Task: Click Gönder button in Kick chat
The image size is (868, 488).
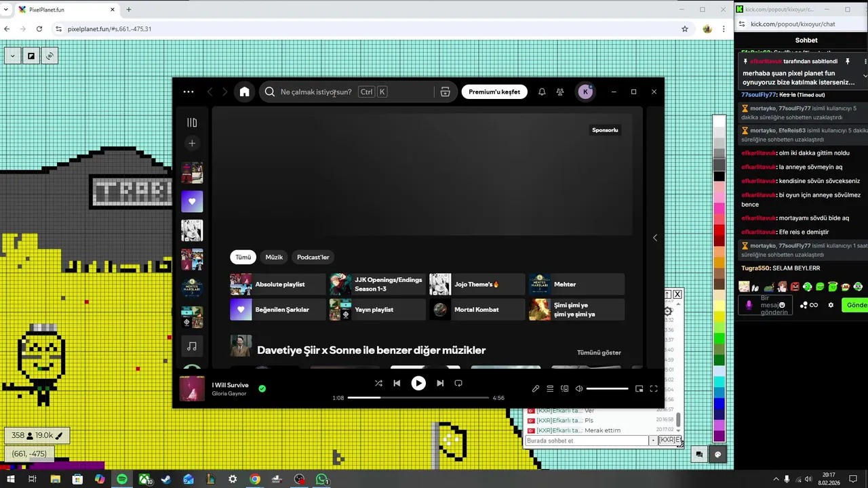Action: click(855, 305)
